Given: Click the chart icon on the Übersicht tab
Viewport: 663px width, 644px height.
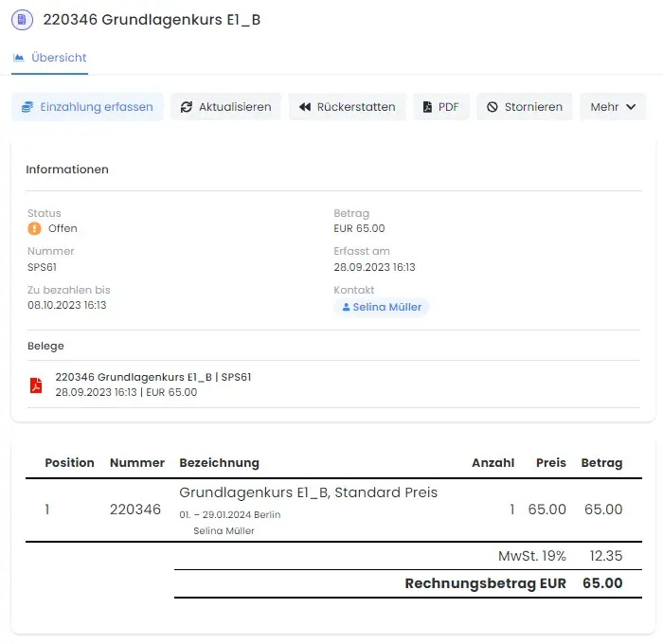Looking at the screenshot, I should (x=19, y=58).
